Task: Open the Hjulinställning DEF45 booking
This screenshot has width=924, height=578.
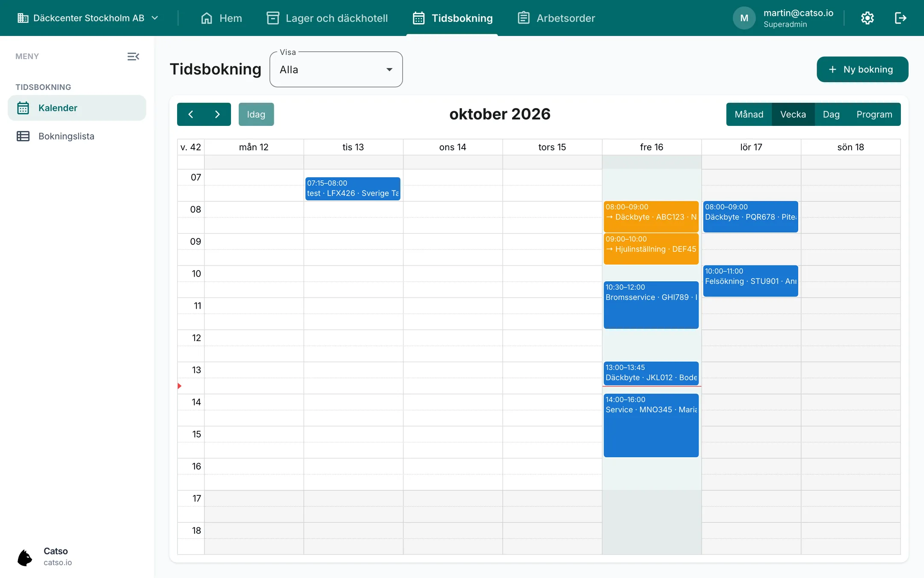Action: tap(651, 249)
